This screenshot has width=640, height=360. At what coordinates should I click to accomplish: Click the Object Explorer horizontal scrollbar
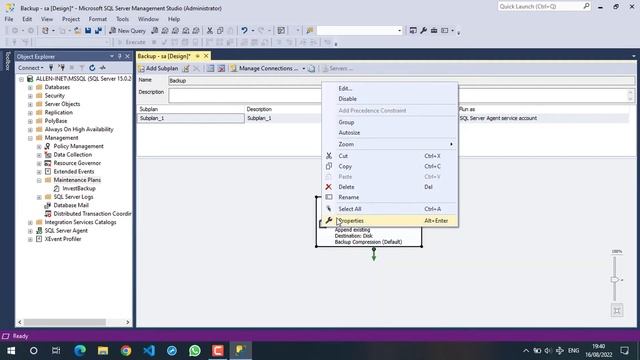[x=73, y=322]
